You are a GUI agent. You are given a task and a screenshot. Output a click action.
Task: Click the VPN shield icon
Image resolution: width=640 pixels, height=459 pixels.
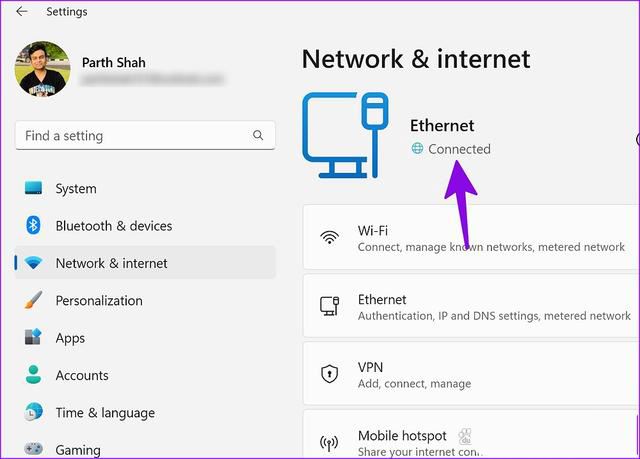click(x=329, y=374)
